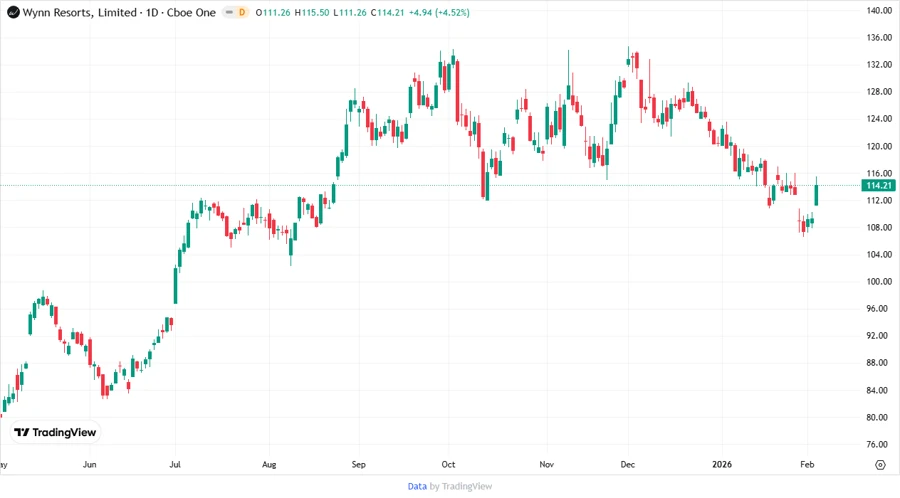The width and height of the screenshot is (900, 498).
Task: Click the Wynn Resorts symbol logo icon
Action: (x=13, y=13)
